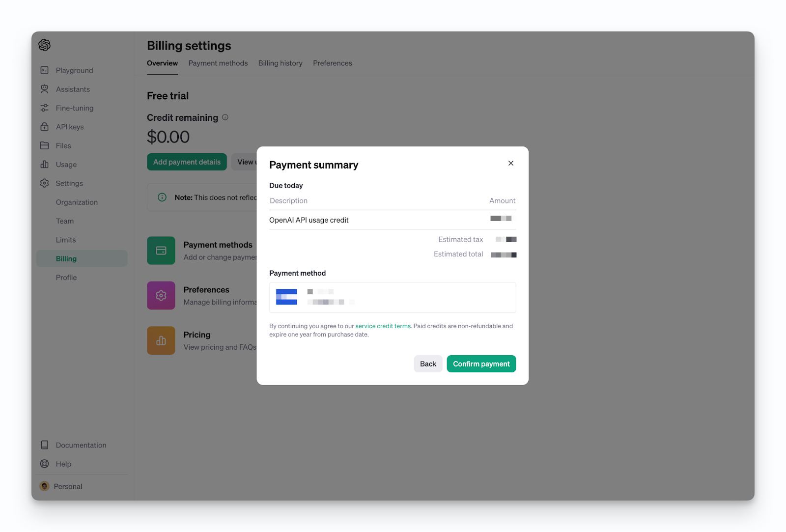Click the Documentation book icon
Viewport: 786px width, 532px height.
45,445
